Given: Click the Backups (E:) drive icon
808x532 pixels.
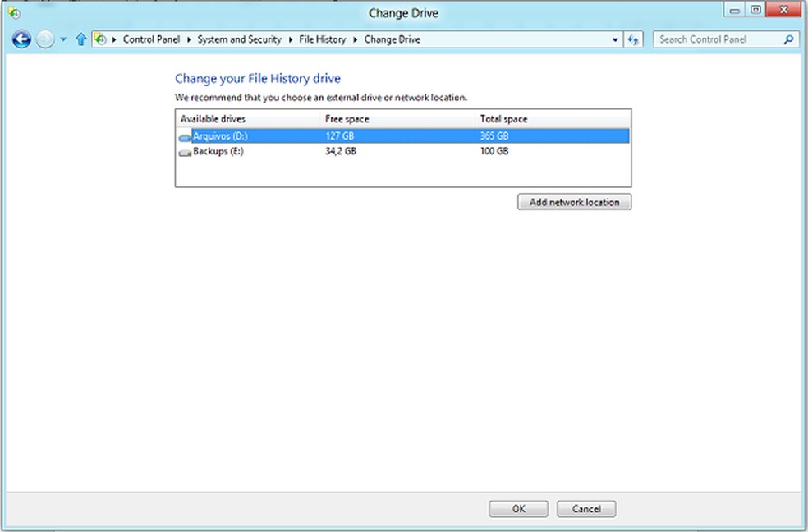Looking at the screenshot, I should 185,153.
